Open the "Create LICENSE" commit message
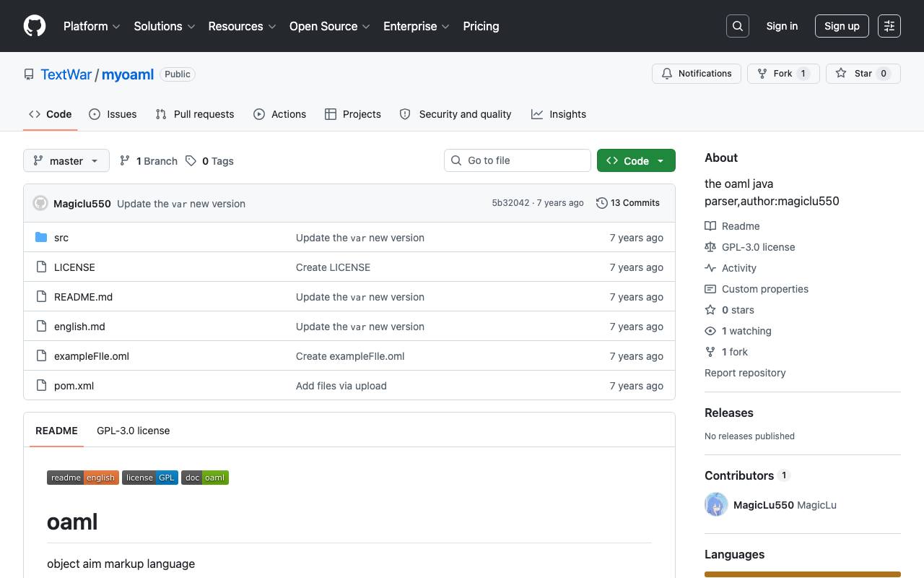Screen dimensions: 924x578 333,267
